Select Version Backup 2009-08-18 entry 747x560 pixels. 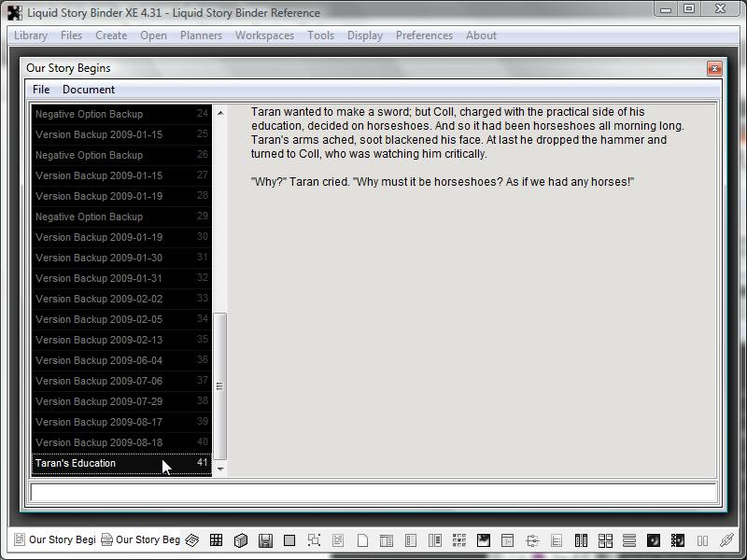click(x=99, y=442)
